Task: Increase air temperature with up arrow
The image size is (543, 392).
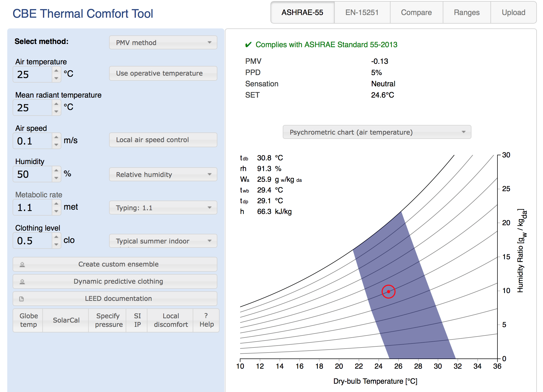Action: point(56,71)
